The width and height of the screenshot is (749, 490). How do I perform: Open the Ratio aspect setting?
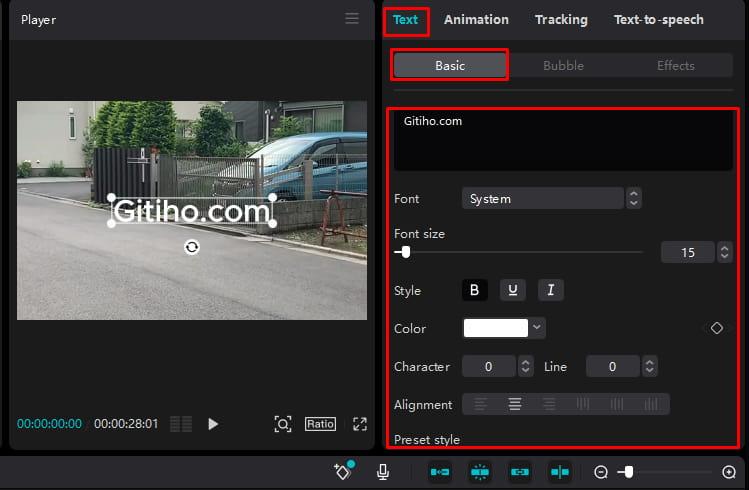pyautogui.click(x=321, y=424)
